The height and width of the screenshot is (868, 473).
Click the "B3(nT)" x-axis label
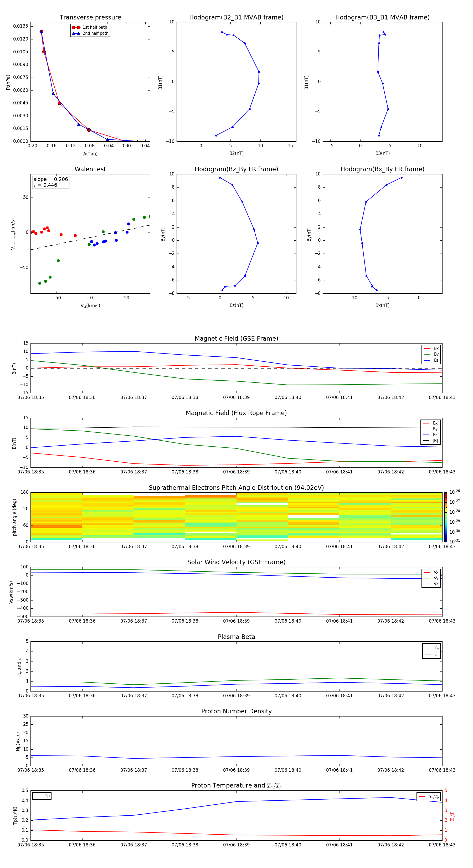pyautogui.click(x=382, y=154)
